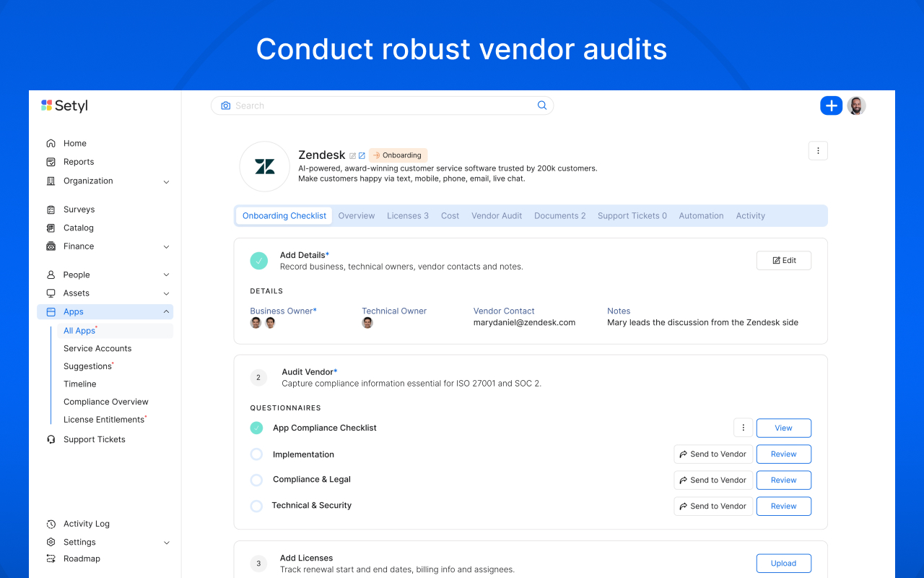Open the Support Tickets 0 tab
This screenshot has height=578, width=924.
(632, 216)
